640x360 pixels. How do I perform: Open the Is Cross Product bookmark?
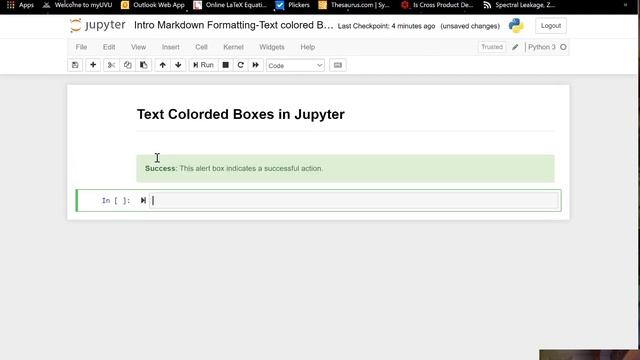click(x=437, y=5)
